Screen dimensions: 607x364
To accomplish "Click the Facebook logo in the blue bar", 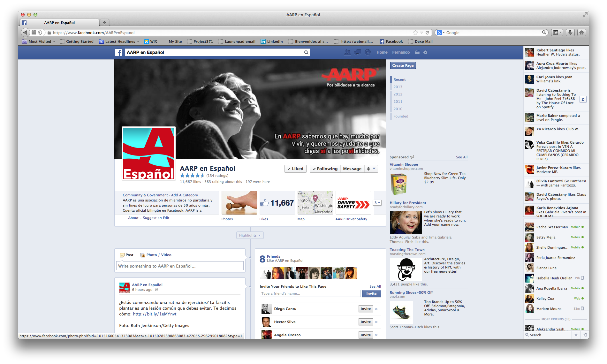I will pos(118,52).
